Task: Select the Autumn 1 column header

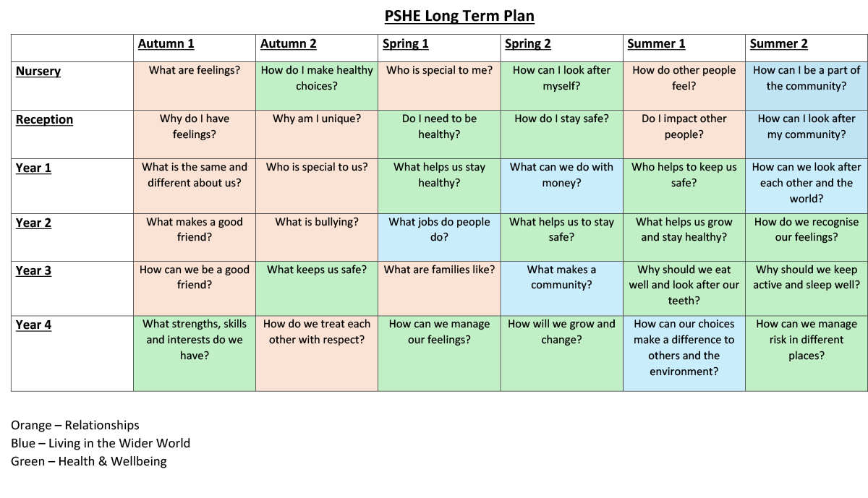Action: [x=166, y=43]
